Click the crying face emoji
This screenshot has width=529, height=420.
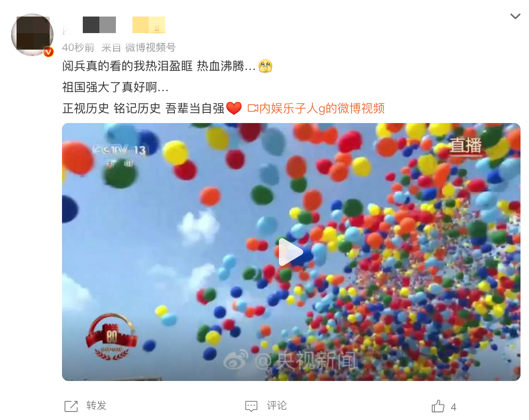pyautogui.click(x=265, y=66)
